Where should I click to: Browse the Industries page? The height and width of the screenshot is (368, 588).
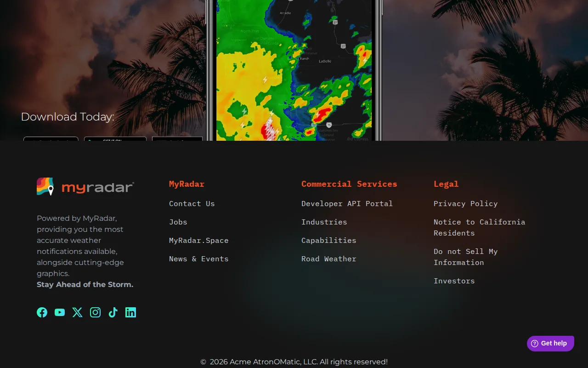pos(324,222)
